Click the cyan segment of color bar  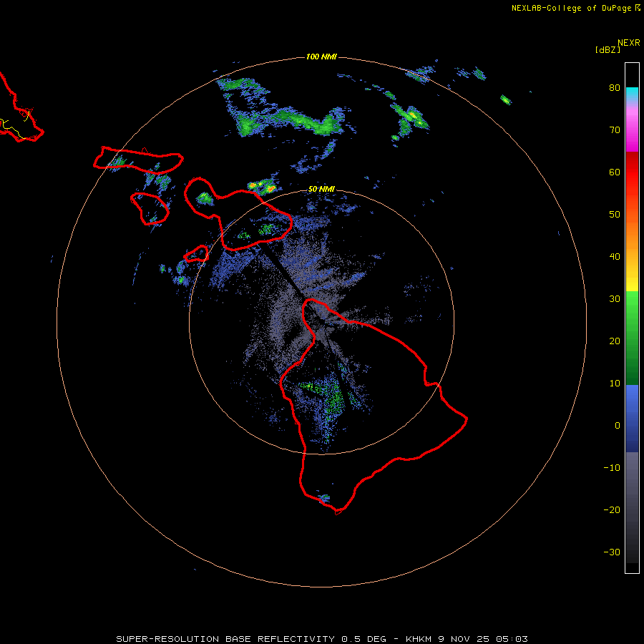(x=632, y=94)
